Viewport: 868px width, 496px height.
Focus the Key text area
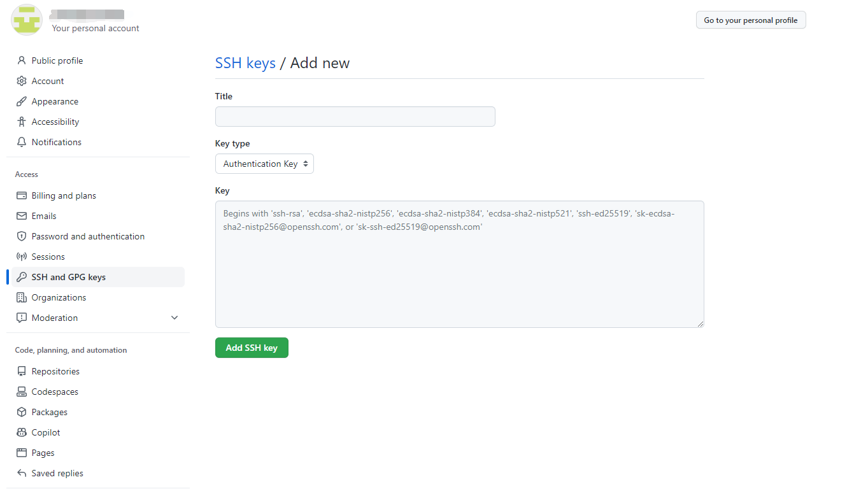click(x=460, y=264)
